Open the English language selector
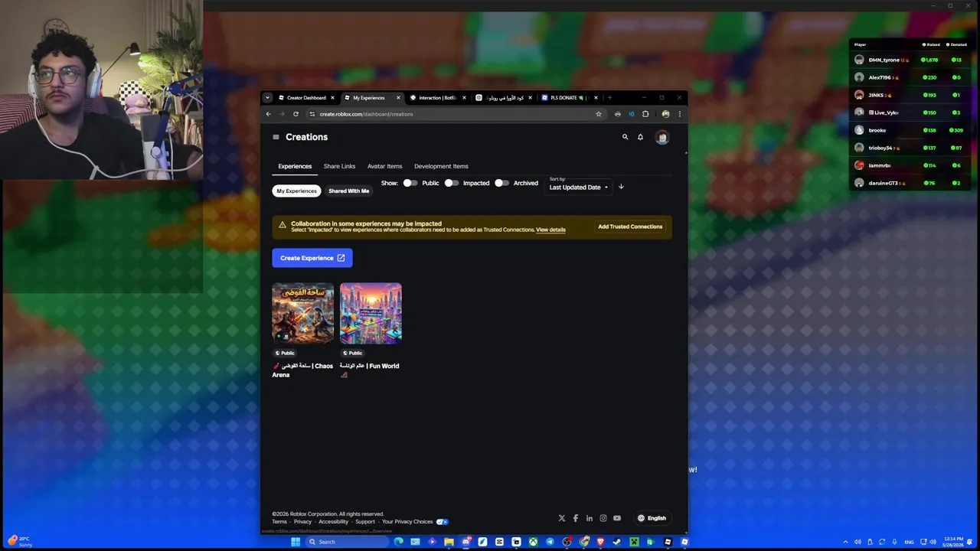Screen dimensions: 980x551 [x=652, y=518]
